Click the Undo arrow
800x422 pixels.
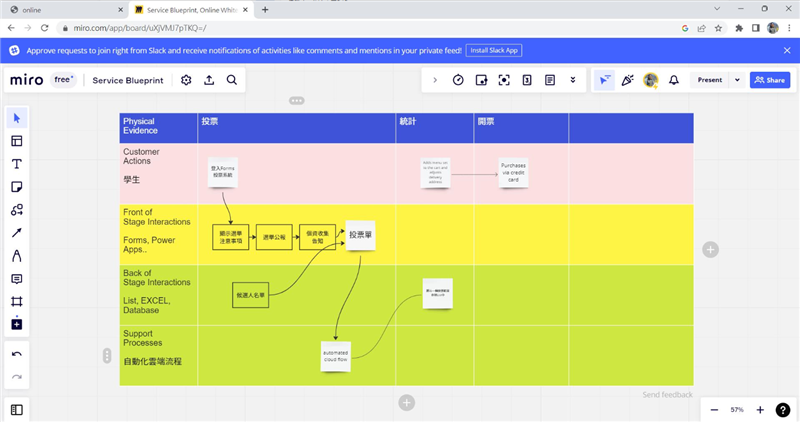[17, 354]
